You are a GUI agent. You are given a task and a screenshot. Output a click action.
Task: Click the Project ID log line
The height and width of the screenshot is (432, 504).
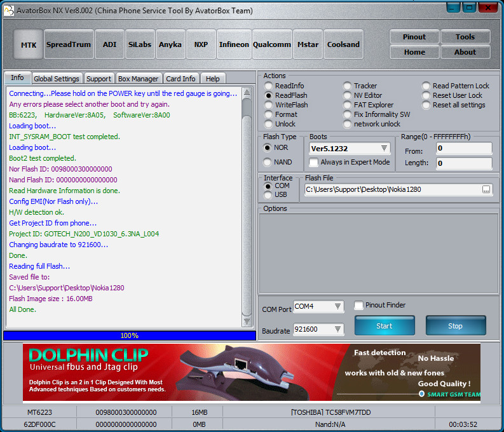pos(84,234)
